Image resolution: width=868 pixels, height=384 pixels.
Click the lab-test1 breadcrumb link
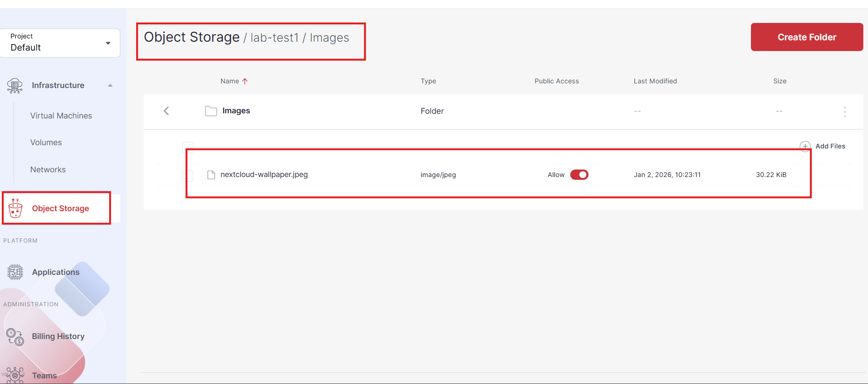(x=275, y=37)
